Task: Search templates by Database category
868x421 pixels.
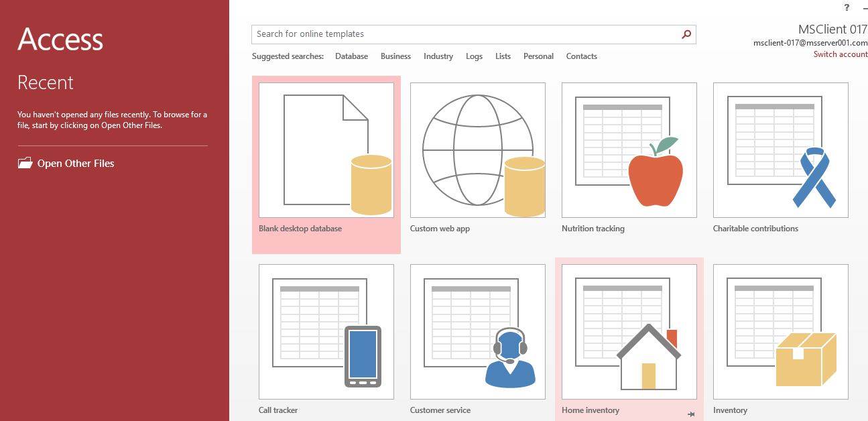Action: (x=351, y=56)
